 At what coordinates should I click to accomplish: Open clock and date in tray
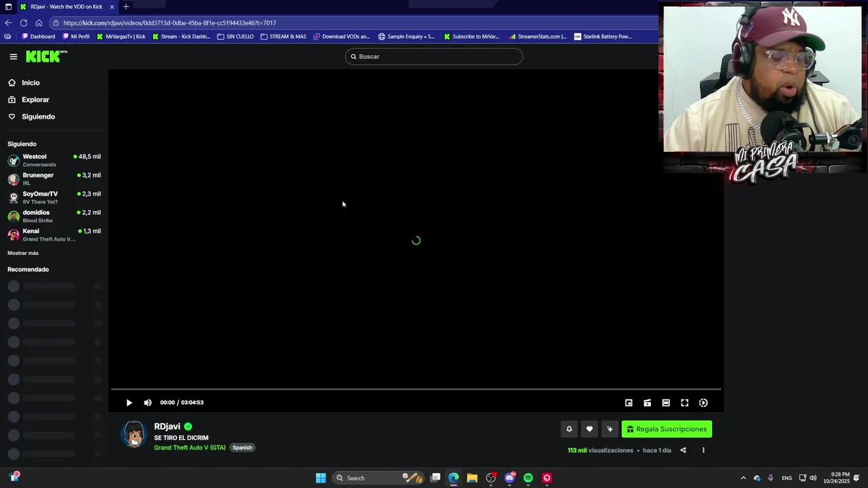click(836, 478)
